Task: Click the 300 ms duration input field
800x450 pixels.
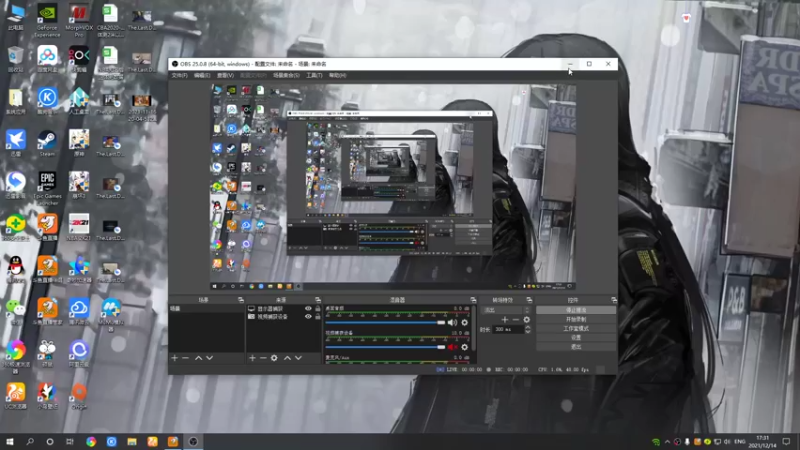Action: (x=508, y=330)
